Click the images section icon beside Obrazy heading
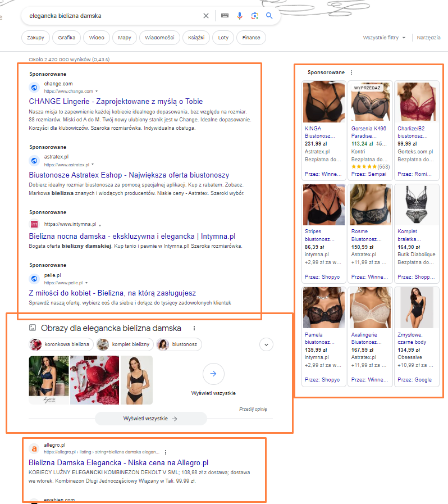Screen dimensions: 448x504 (x=33, y=328)
